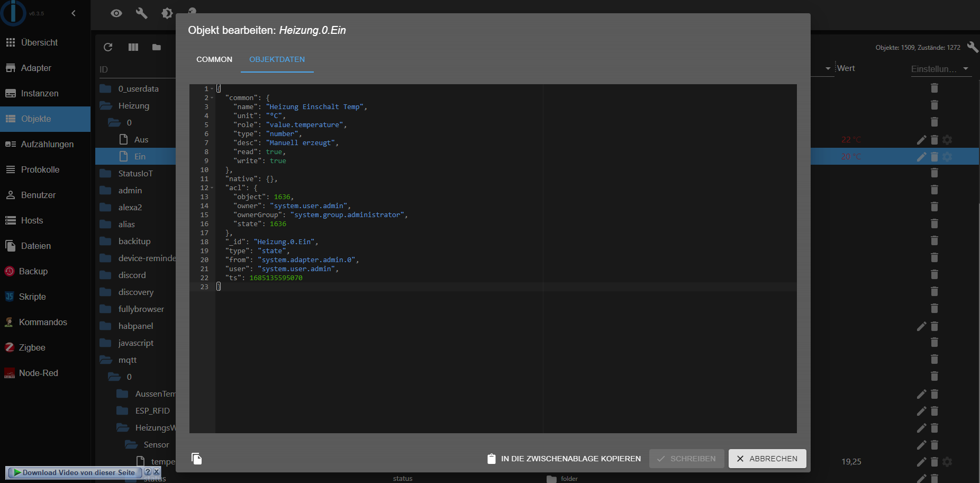Collapse the left sidebar with arrow
This screenshot has height=483, width=980.
click(x=74, y=13)
